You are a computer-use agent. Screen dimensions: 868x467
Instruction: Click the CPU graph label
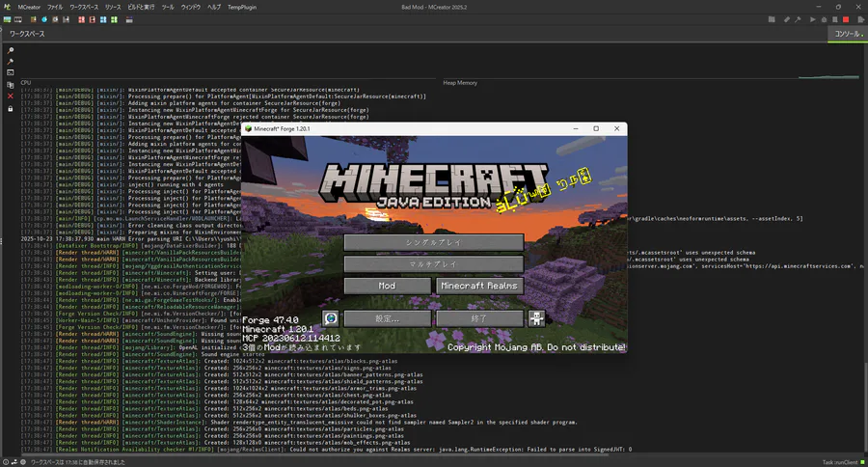26,83
